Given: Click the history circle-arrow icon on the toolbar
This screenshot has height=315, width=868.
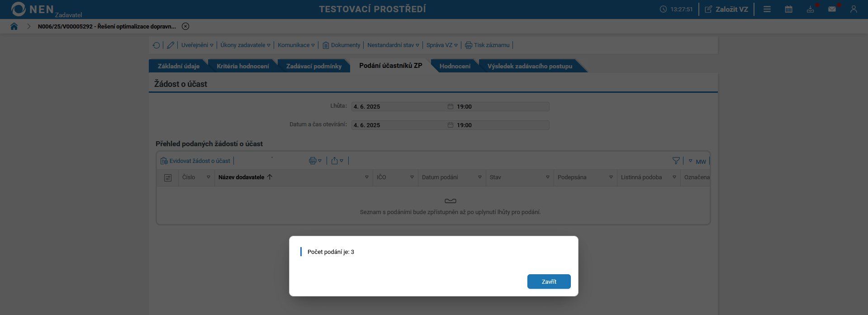Looking at the screenshot, I should tap(157, 45).
